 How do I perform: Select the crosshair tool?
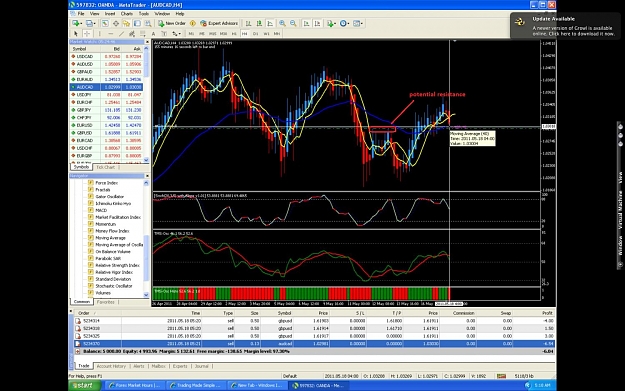[87, 34]
